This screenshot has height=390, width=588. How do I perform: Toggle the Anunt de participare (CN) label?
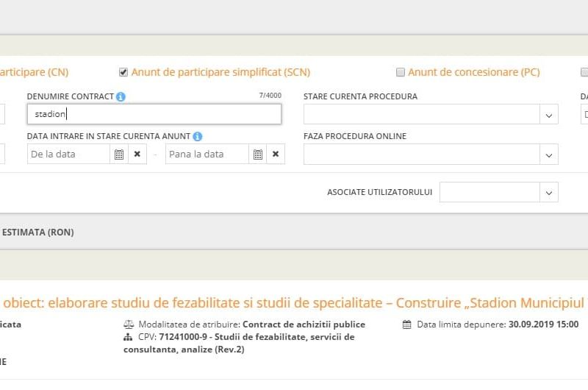click(34, 72)
